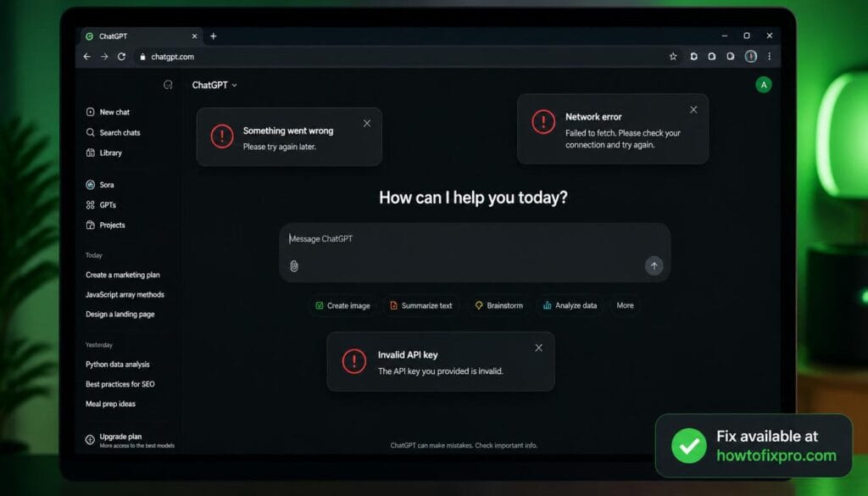The width and height of the screenshot is (868, 496).
Task: Open the Meal prep ideas chat
Action: tap(111, 404)
